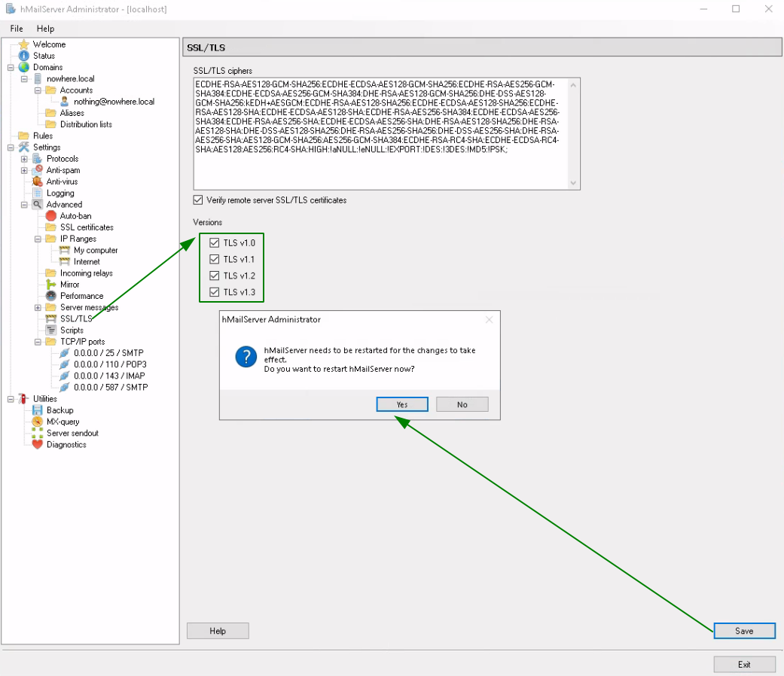Click the Status info icon
Viewport: 784px width, 676px height.
point(23,56)
